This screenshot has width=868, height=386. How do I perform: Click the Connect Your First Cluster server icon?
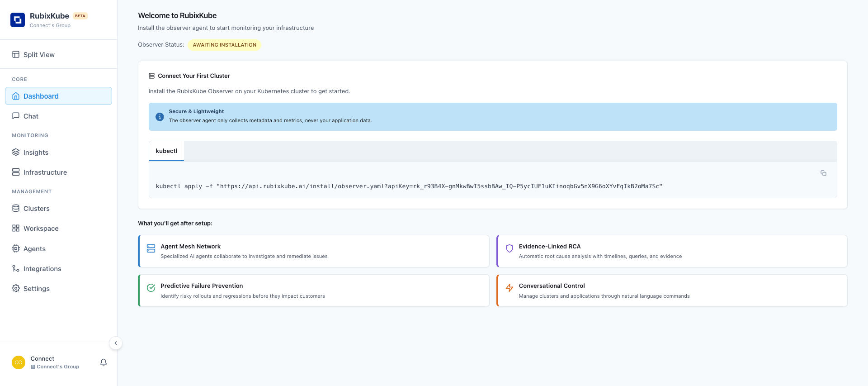[152, 76]
